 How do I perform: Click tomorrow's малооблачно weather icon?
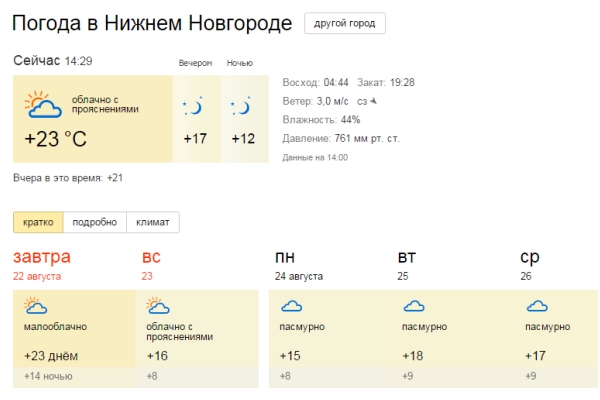coord(36,305)
